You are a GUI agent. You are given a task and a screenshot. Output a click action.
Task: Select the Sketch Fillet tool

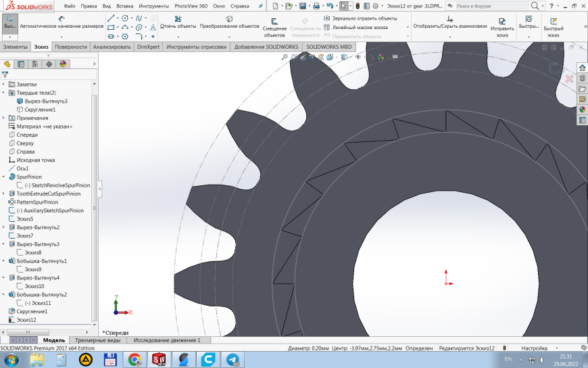(139, 37)
